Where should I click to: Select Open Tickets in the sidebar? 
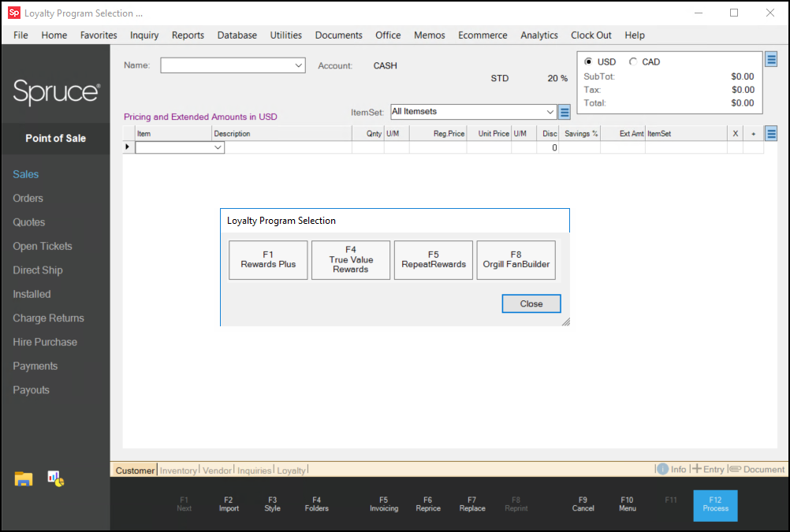point(43,246)
